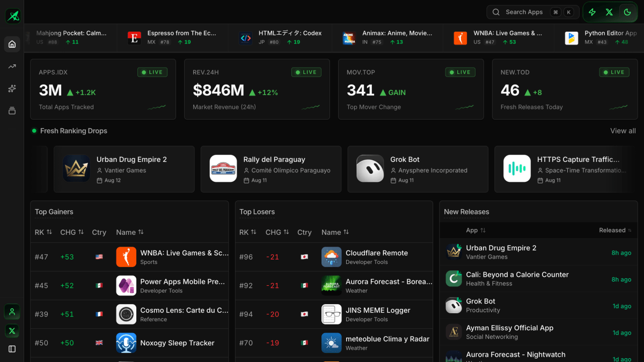
Task: Click WNBA app icon in Top Gainers
Action: click(x=126, y=257)
